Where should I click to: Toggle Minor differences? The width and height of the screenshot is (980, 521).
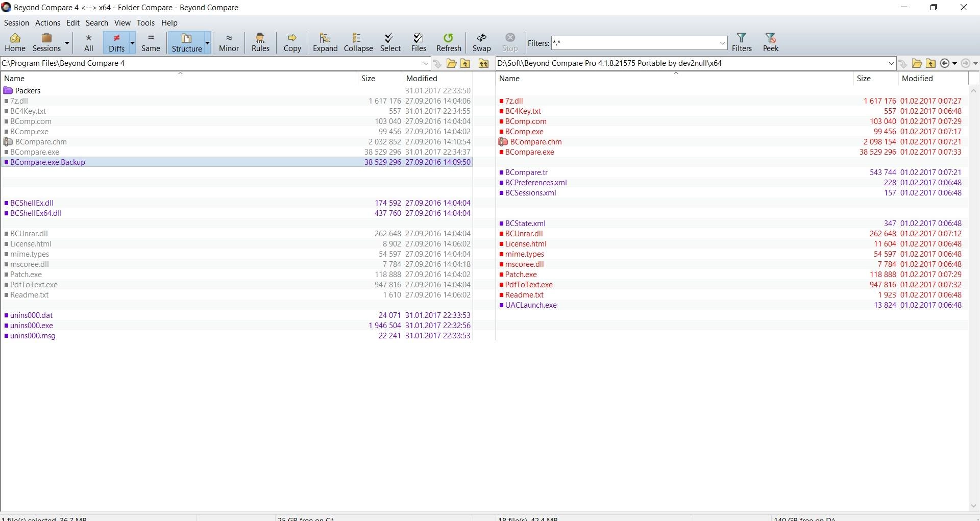pyautogui.click(x=229, y=42)
